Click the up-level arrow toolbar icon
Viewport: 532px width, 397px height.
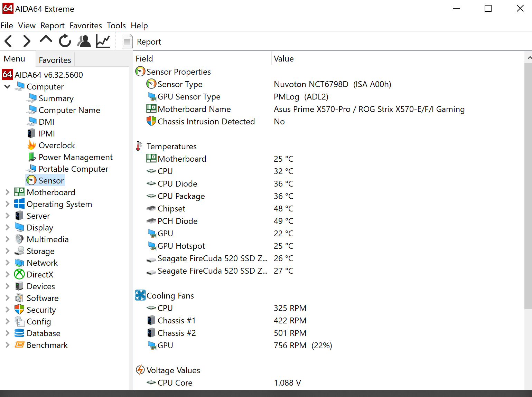click(x=46, y=39)
